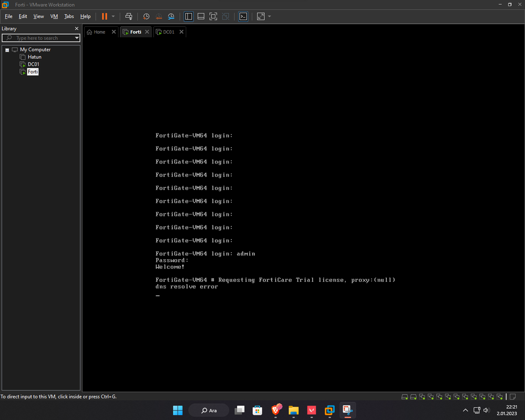Open the Snipping Tool taskbar icon

click(x=348, y=411)
